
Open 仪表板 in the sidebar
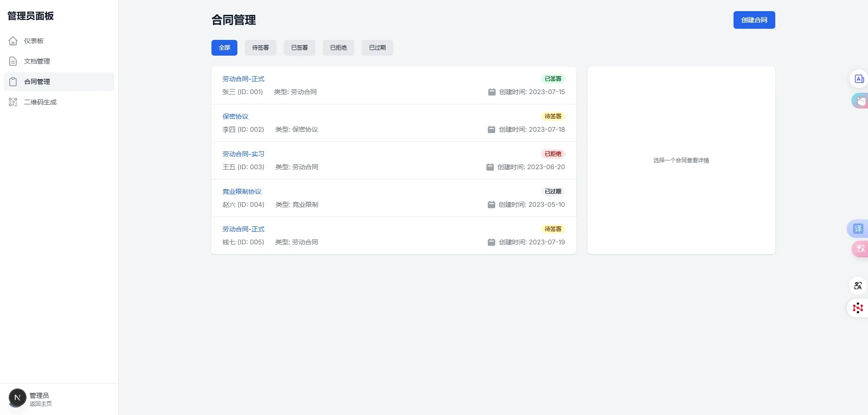click(59, 41)
